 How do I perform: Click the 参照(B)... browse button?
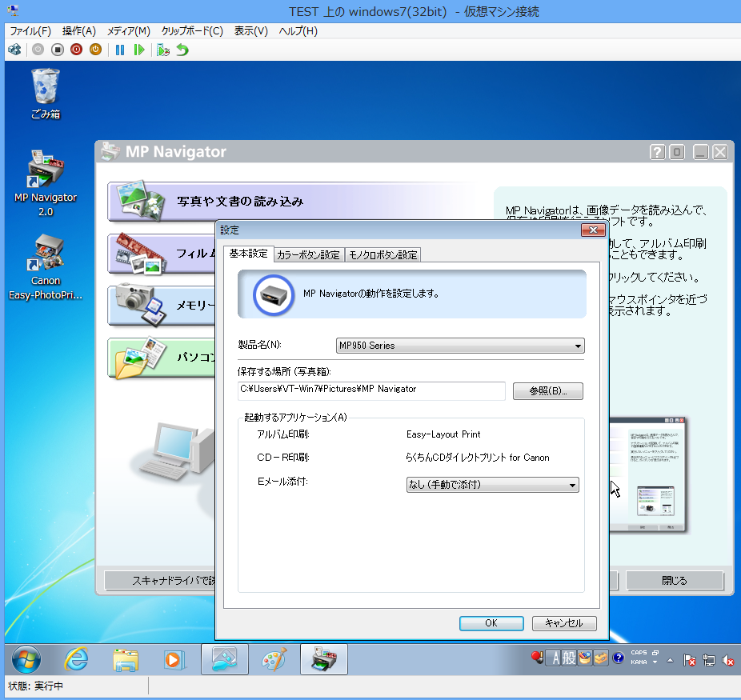coord(547,391)
